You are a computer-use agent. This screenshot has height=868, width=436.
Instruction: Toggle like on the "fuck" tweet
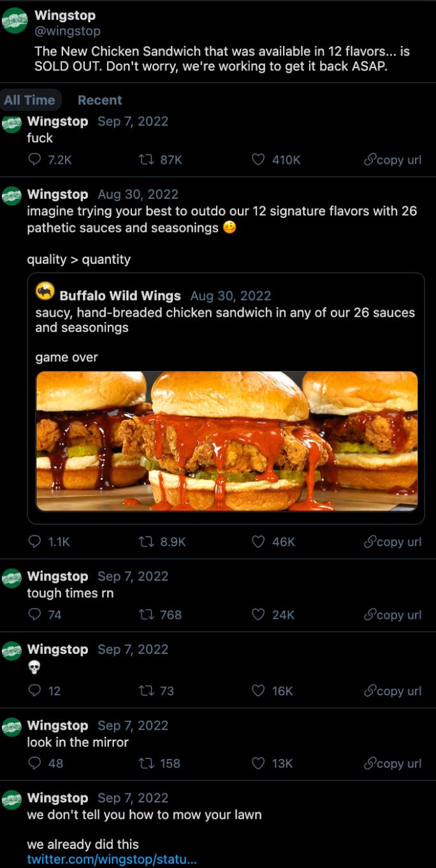point(258,160)
